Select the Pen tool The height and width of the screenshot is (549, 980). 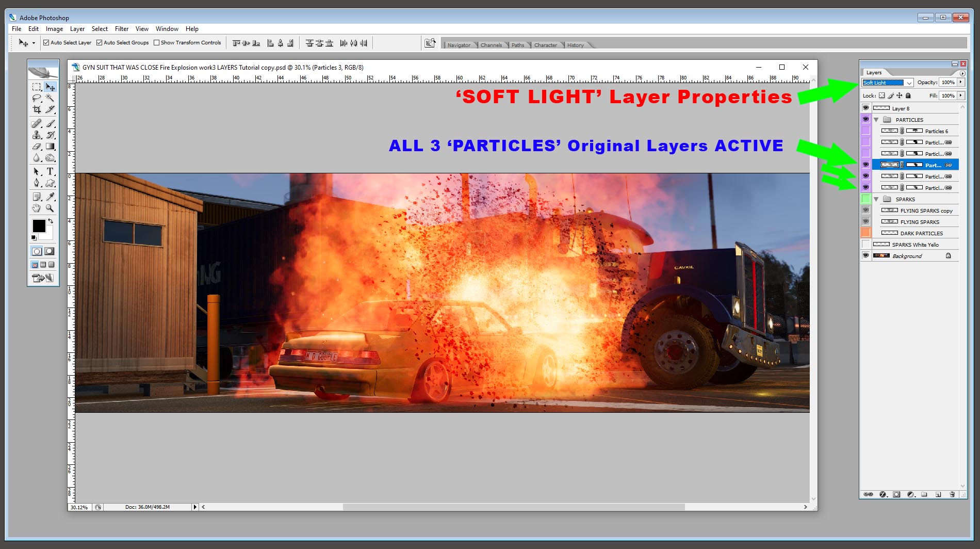click(37, 183)
